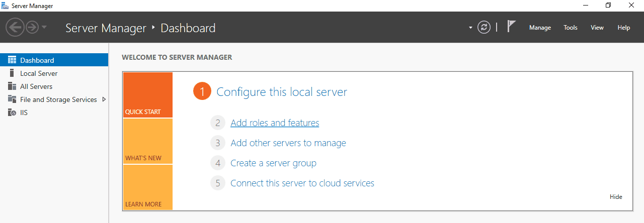Image resolution: width=644 pixels, height=223 pixels.
Task: Hide the welcome tile panel
Action: click(x=616, y=197)
